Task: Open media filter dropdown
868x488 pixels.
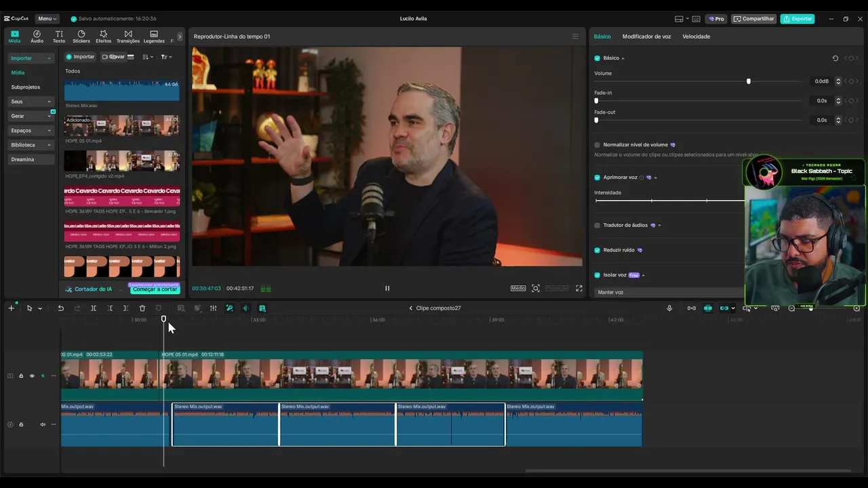Action: point(166,57)
